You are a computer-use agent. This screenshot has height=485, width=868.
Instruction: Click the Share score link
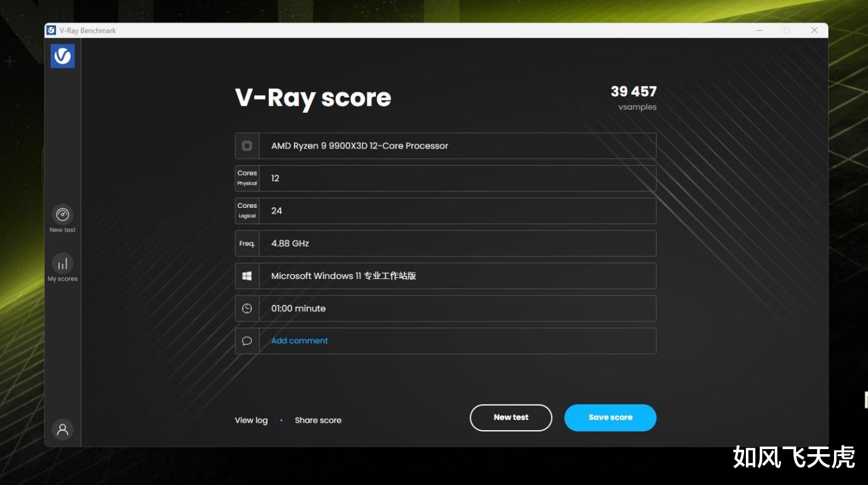point(318,420)
